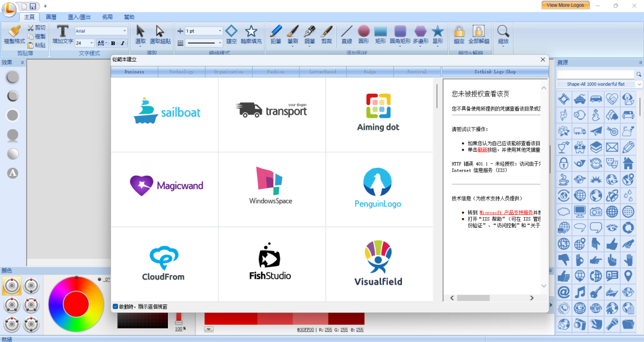Choose the 鋼筆 pen tool
The height and width of the screenshot is (342, 644).
point(310,35)
